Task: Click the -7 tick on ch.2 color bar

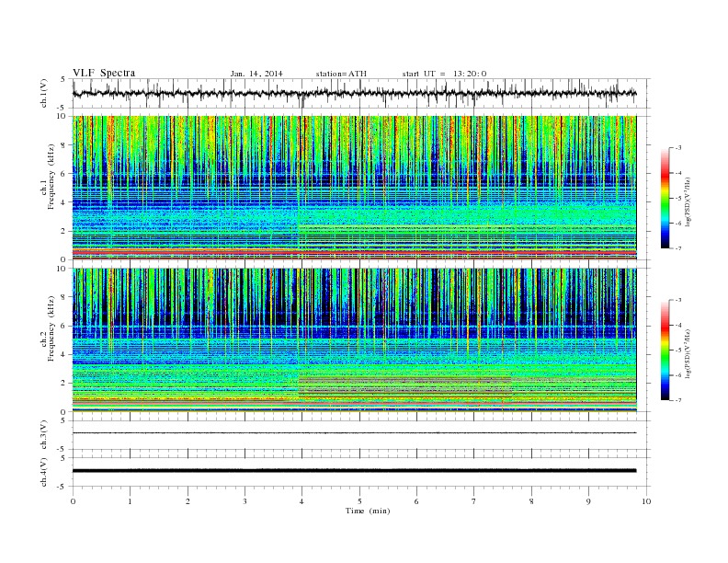Action: click(x=678, y=400)
